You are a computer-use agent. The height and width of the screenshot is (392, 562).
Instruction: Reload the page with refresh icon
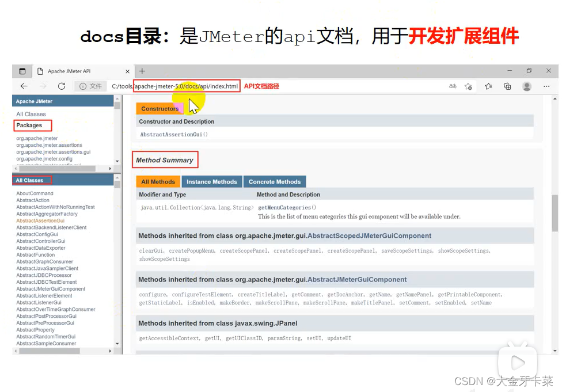click(62, 86)
